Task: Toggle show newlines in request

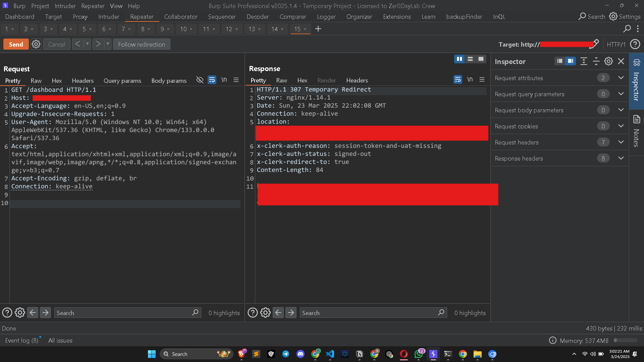Action: click(x=224, y=80)
